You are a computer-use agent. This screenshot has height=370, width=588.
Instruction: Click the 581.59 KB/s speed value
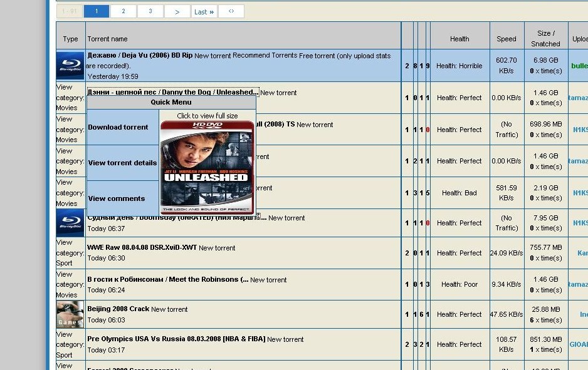(x=507, y=193)
